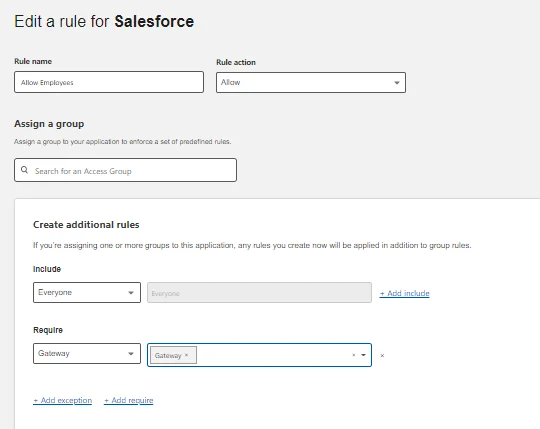The height and width of the screenshot is (429, 540).
Task: Click the Add exception link
Action: pos(62,400)
